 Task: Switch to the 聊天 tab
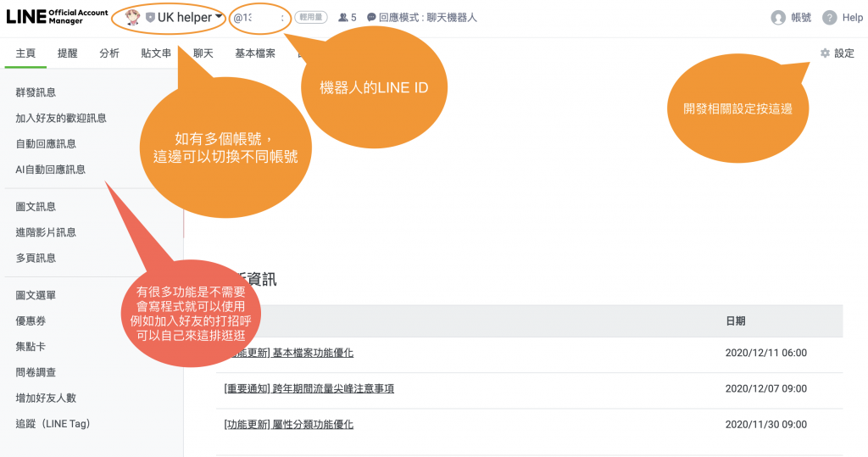(203, 53)
